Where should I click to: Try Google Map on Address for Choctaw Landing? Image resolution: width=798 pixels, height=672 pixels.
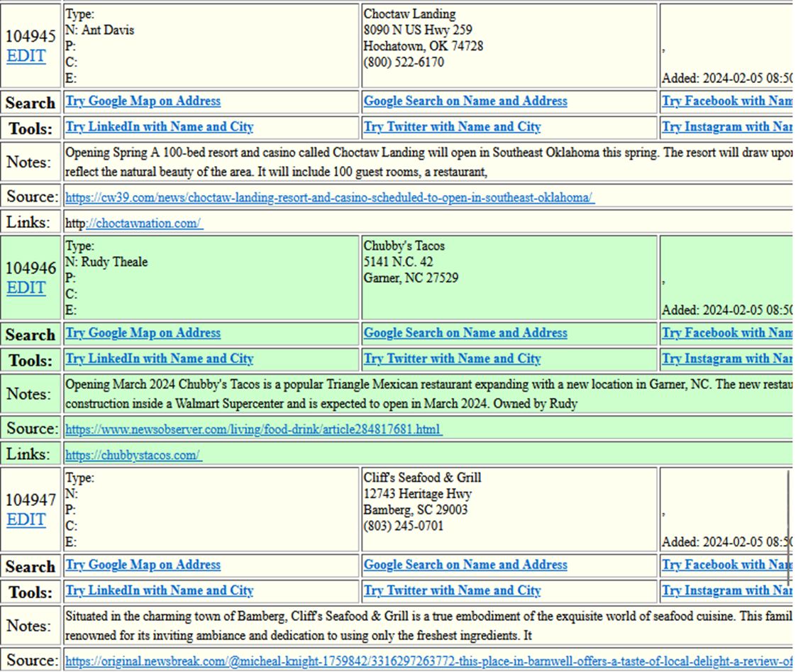[x=143, y=101]
